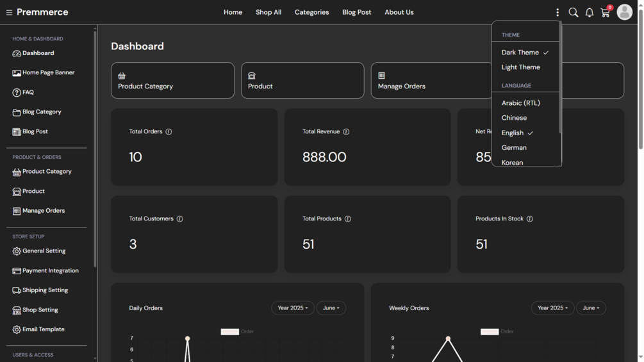Click the sidebar scroll down arrow
The height and width of the screenshot is (362, 644).
tap(95, 358)
